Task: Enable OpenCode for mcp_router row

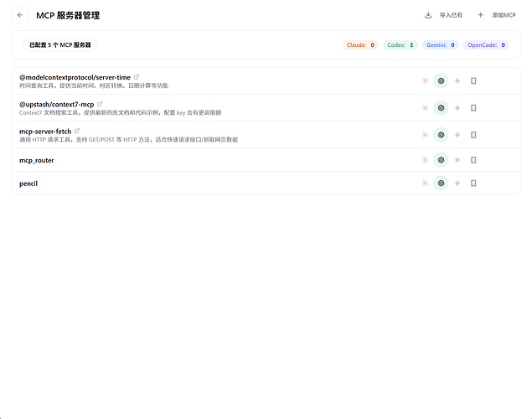Action: [x=473, y=160]
